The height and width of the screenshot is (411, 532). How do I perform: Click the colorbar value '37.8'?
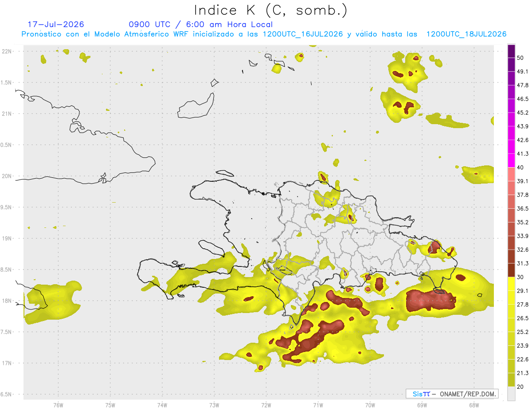pos(523,195)
